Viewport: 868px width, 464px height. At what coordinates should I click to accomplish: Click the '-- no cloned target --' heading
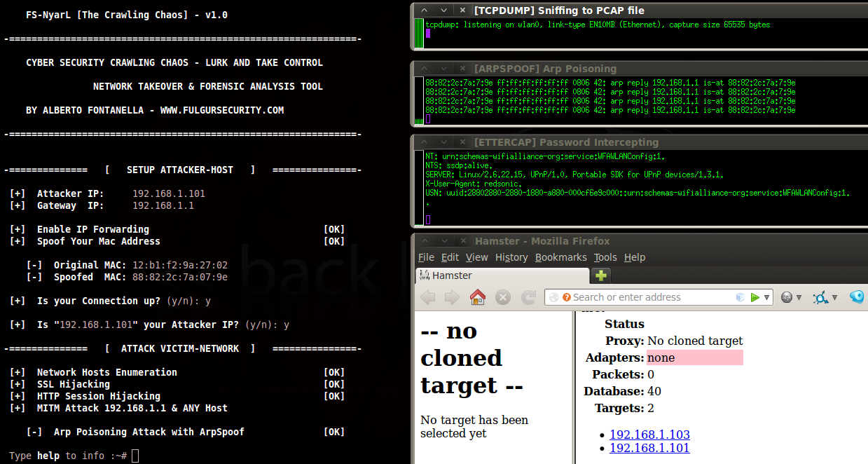471,357
